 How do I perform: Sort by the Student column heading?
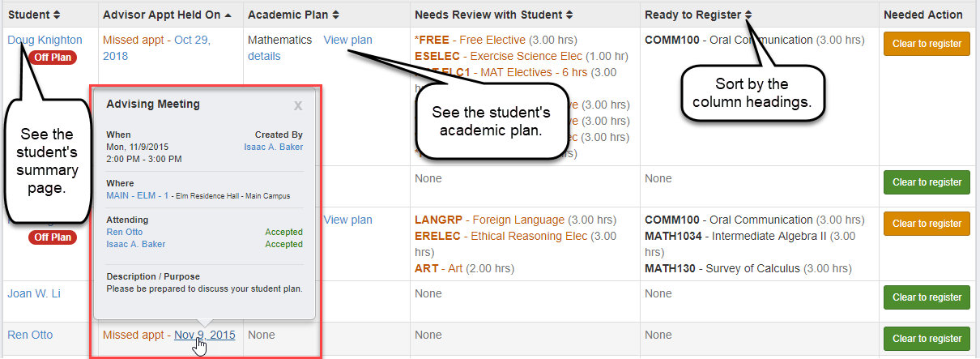pyautogui.click(x=33, y=15)
